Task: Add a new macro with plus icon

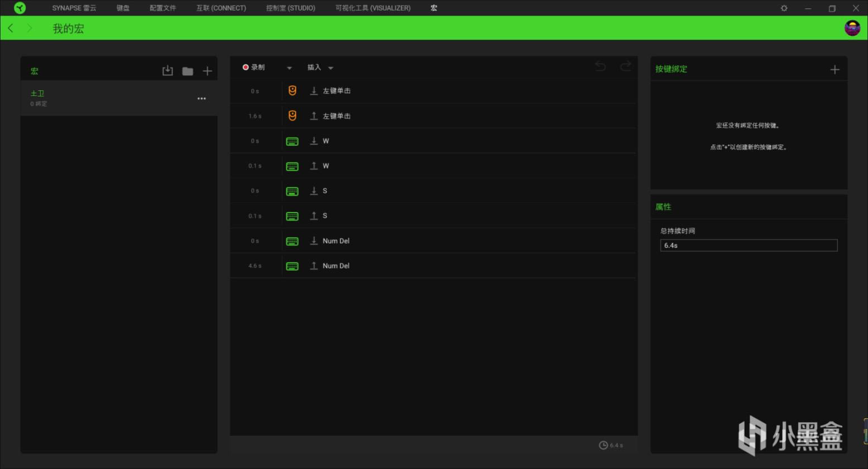Action: click(207, 71)
